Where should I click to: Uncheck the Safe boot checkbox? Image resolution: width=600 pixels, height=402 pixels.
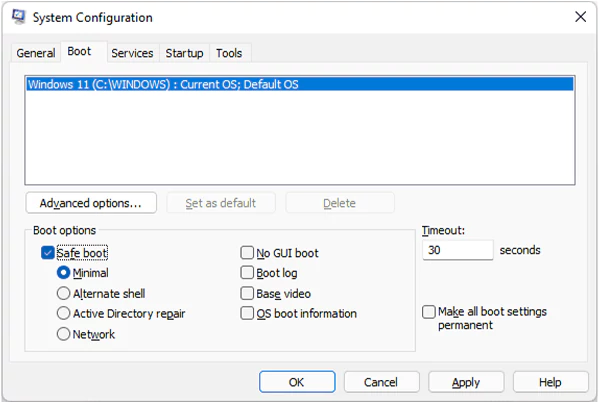point(47,253)
